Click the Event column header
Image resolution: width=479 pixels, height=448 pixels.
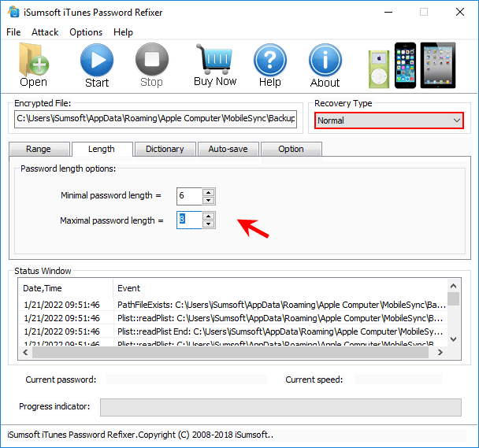[x=280, y=288]
